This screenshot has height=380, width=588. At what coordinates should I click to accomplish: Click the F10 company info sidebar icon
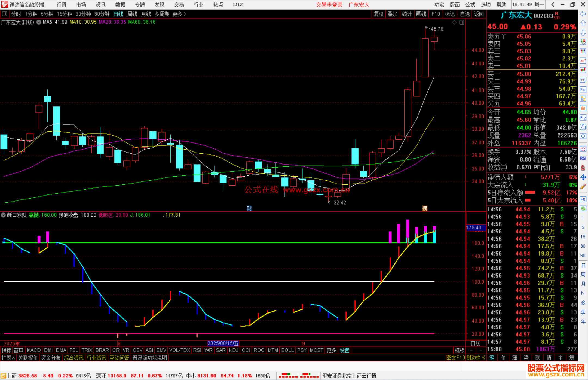pos(583,89)
